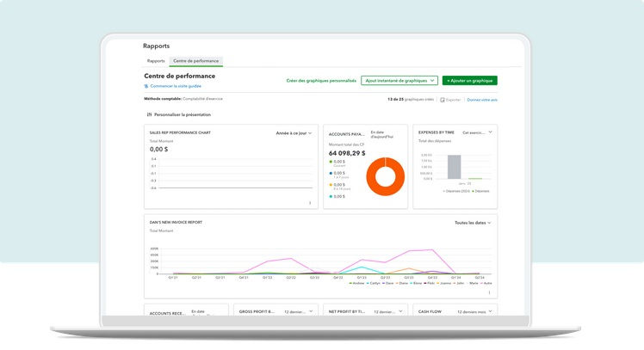This screenshot has width=644, height=350.
Task: Click the Andrew legend entry in invoice chart
Action: [356, 283]
